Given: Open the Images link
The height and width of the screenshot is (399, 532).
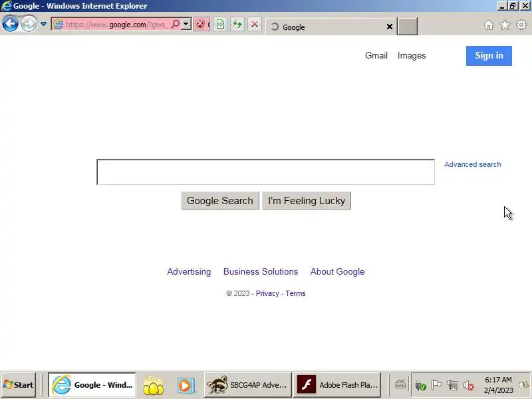Looking at the screenshot, I should (412, 56).
